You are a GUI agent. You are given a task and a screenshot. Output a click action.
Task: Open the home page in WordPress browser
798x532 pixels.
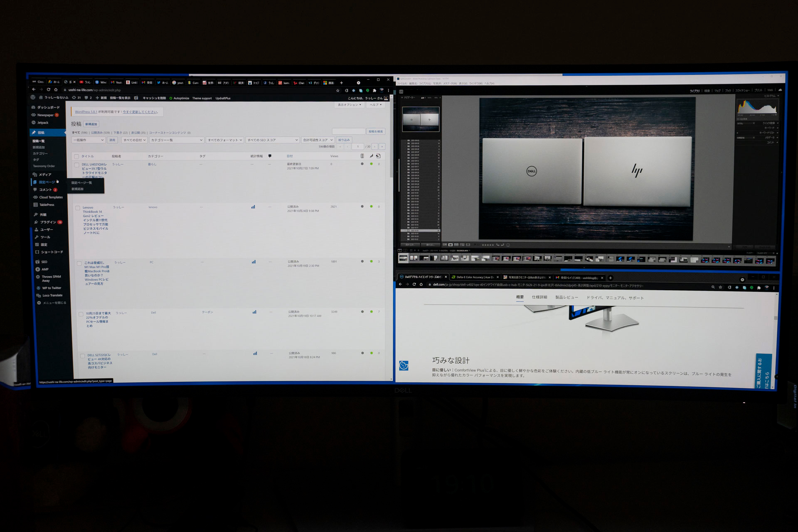pos(56,89)
